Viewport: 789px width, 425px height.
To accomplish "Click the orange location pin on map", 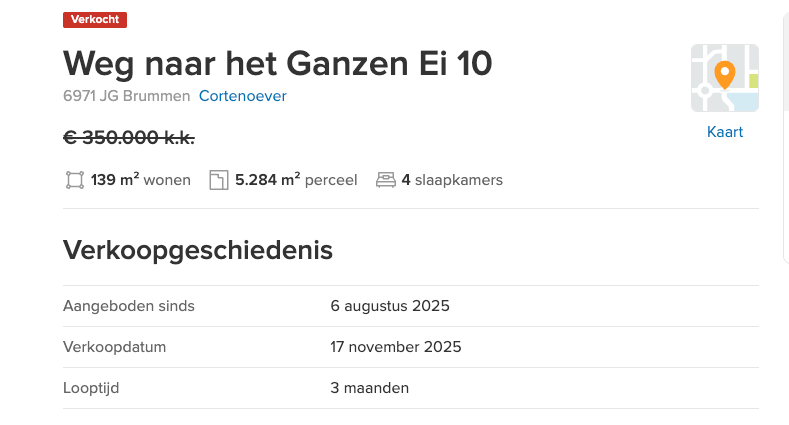I will [x=724, y=74].
